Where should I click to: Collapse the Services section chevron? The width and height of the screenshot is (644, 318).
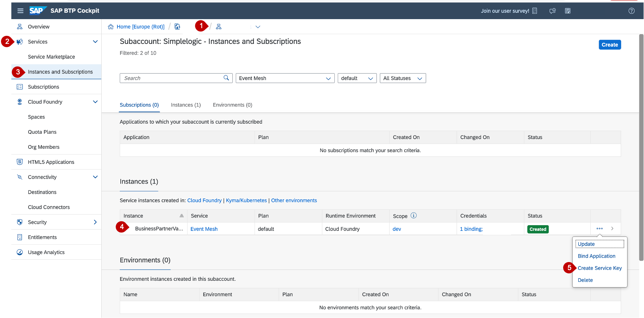95,42
